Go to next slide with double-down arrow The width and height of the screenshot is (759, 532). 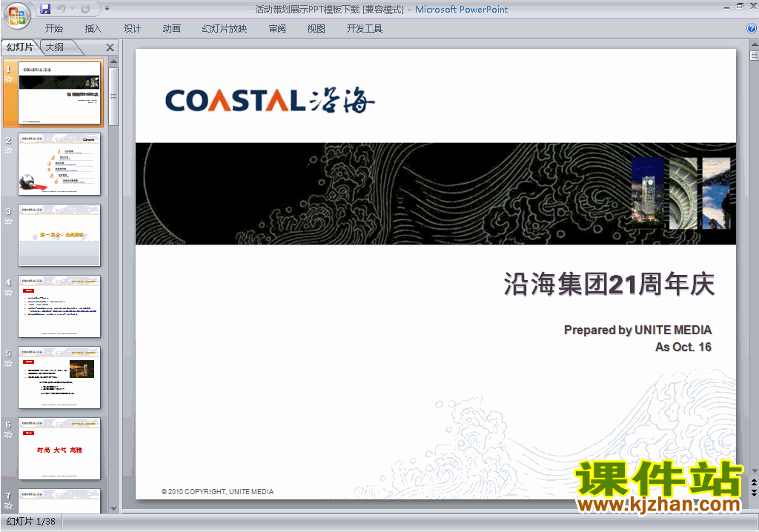coord(754,493)
